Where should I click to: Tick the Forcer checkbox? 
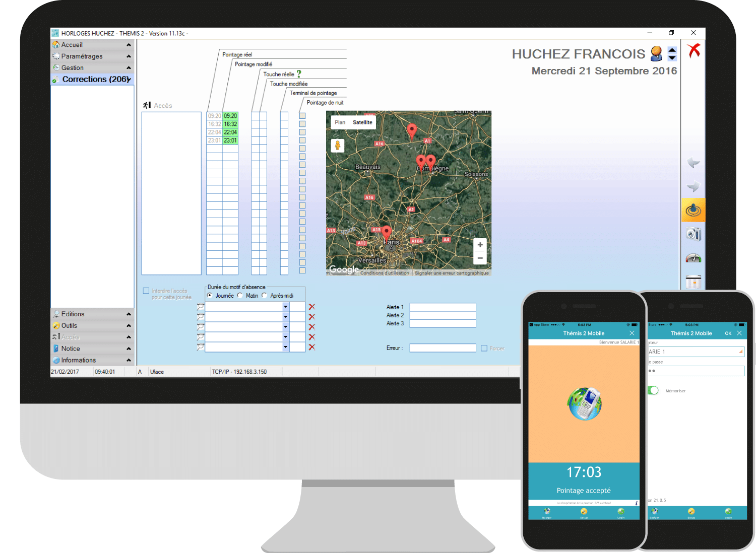484,348
